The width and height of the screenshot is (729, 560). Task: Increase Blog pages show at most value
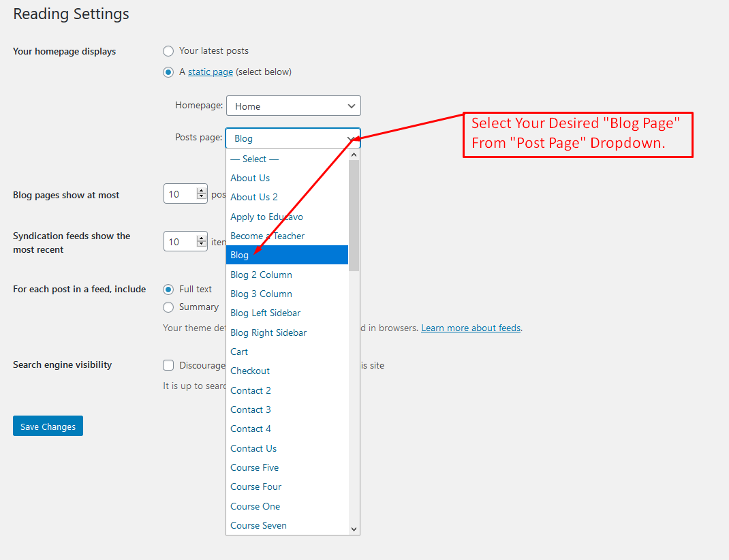pos(201,191)
